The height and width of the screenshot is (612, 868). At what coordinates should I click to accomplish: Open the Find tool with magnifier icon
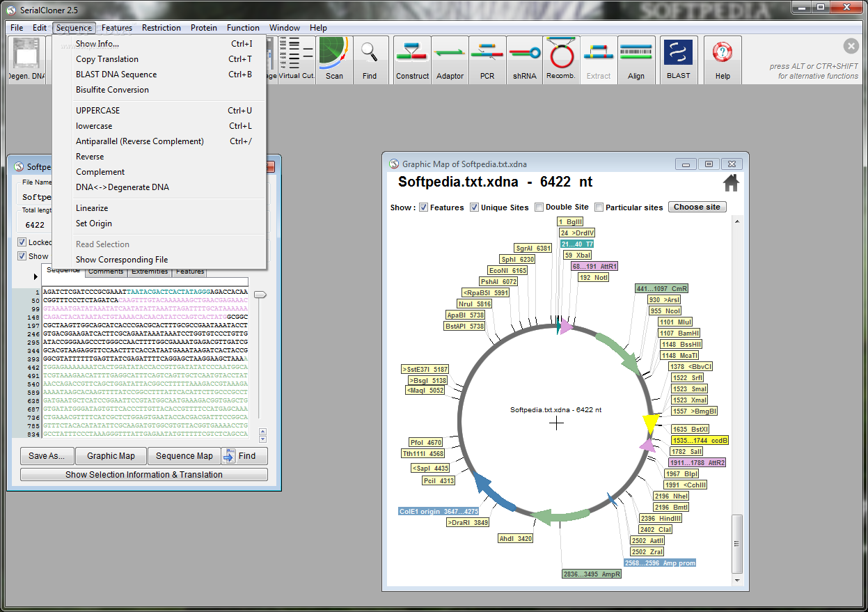pos(370,60)
